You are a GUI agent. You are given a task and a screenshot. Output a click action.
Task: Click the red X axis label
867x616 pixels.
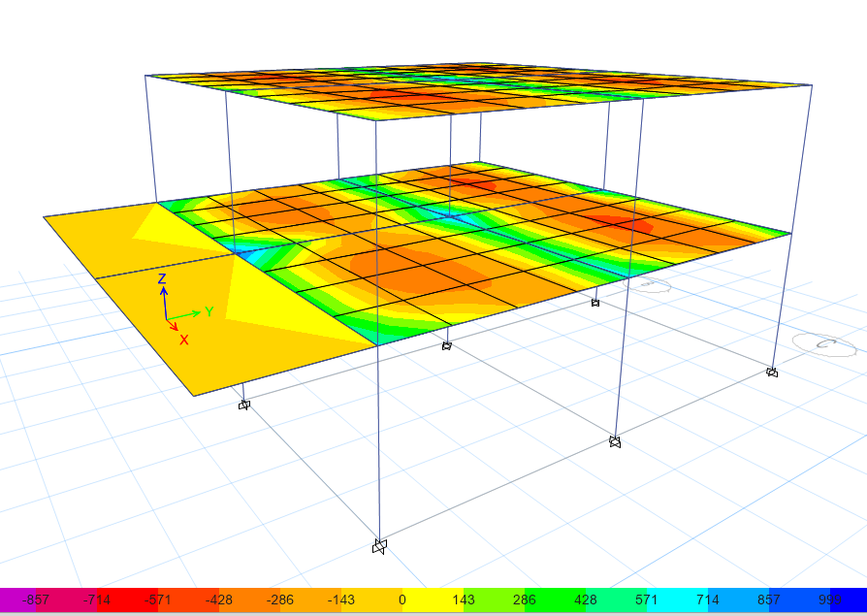184,340
